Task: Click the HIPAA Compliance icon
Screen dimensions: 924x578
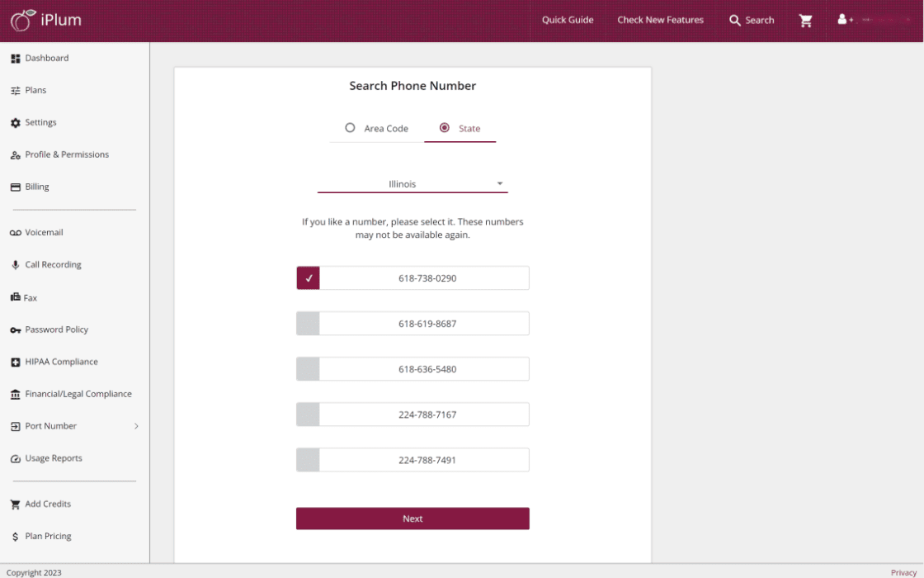Action: [16, 362]
